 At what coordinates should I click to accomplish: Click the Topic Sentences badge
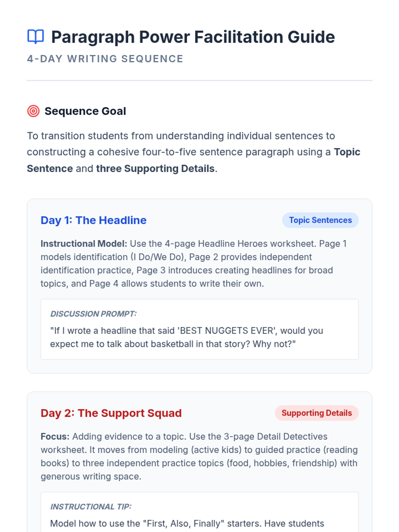320,220
